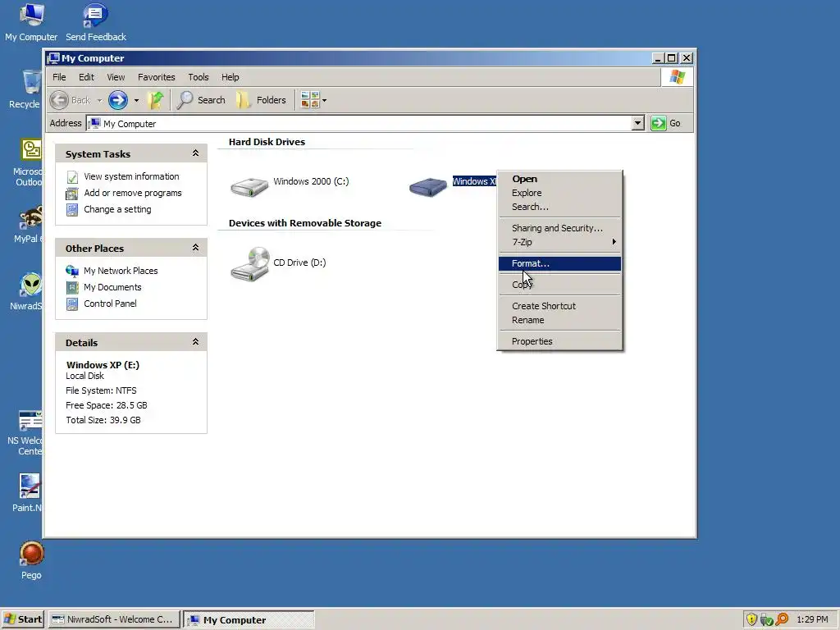Click the Start button
Viewport: 840px width, 630px height.
tap(23, 619)
